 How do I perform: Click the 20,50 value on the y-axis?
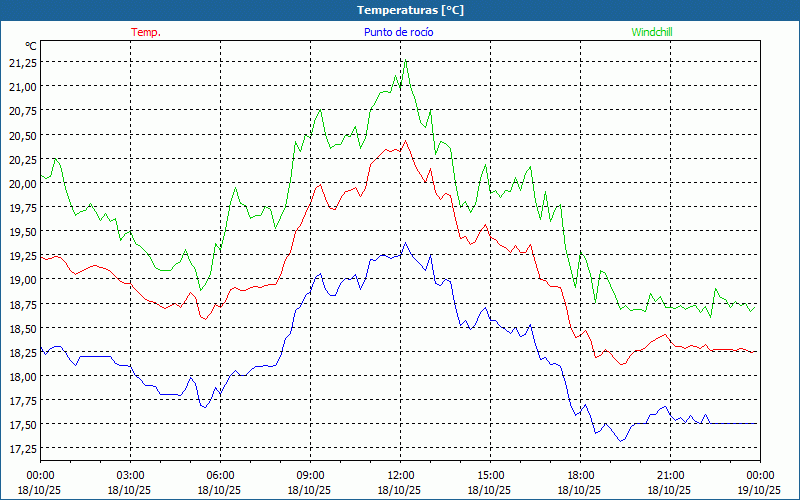[22, 135]
